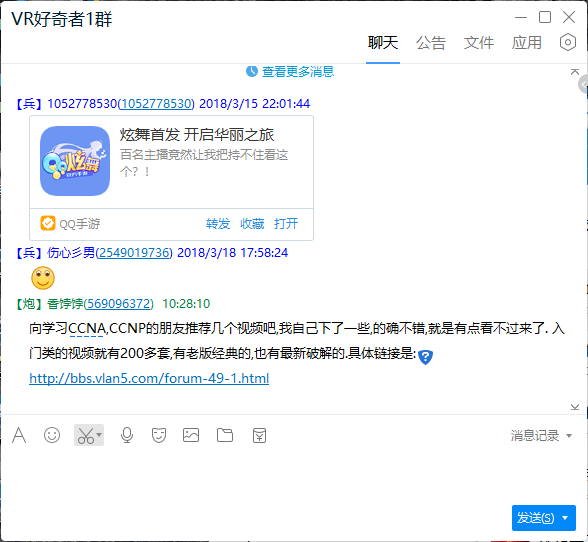The image size is (588, 542).
Task: Send a picture via image icon
Action: [x=191, y=435]
